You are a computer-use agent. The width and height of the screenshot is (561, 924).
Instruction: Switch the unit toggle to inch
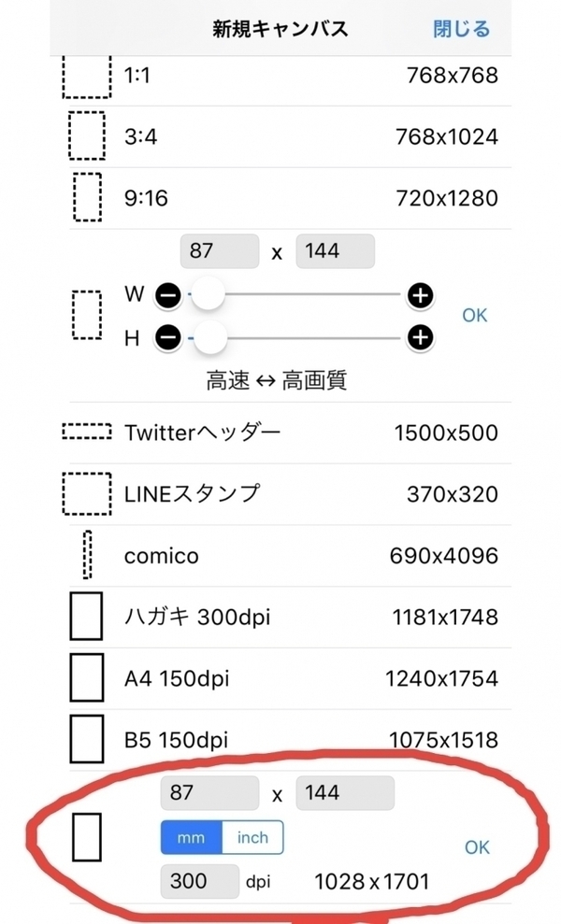pyautogui.click(x=252, y=838)
